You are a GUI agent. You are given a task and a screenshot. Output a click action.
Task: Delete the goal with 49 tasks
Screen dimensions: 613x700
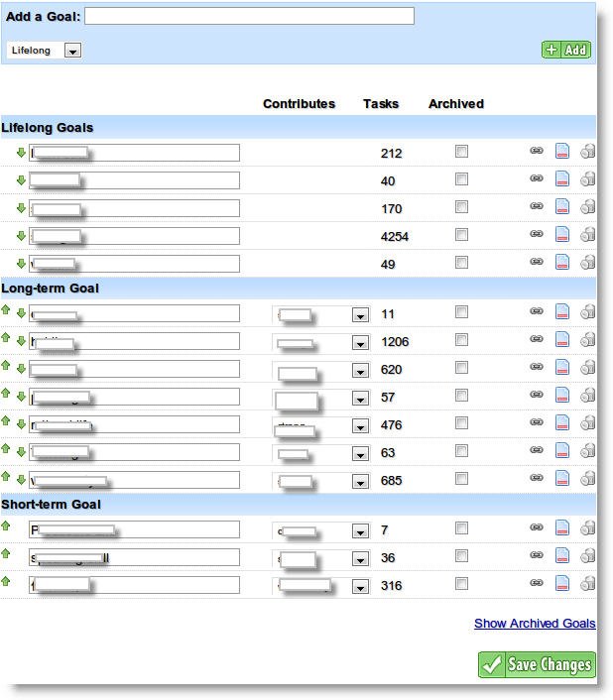click(587, 262)
